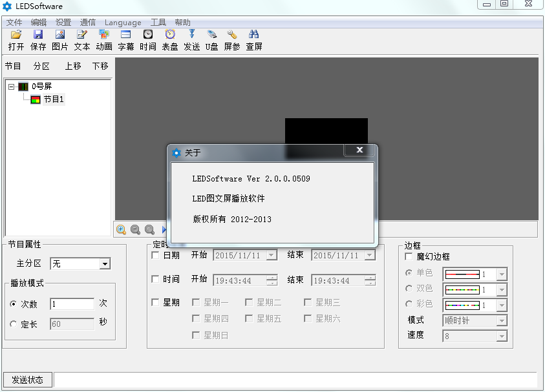545x392 pixels.
Task: Open the 主分区 dropdown
Action: [x=105, y=264]
